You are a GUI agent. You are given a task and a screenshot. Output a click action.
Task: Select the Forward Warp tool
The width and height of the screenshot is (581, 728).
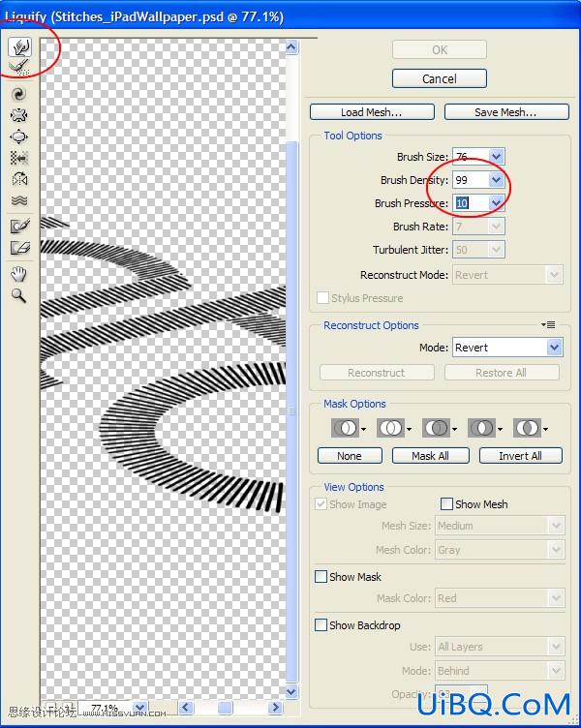pos(19,46)
